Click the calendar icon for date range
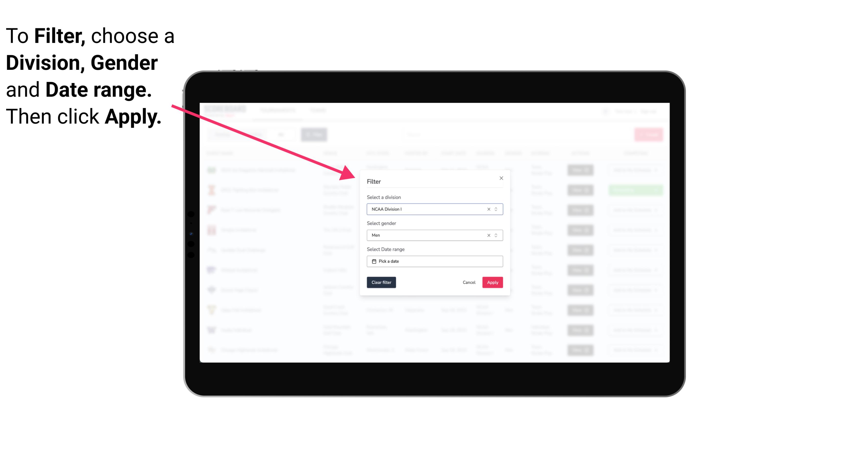The image size is (868, 467). [x=374, y=261]
